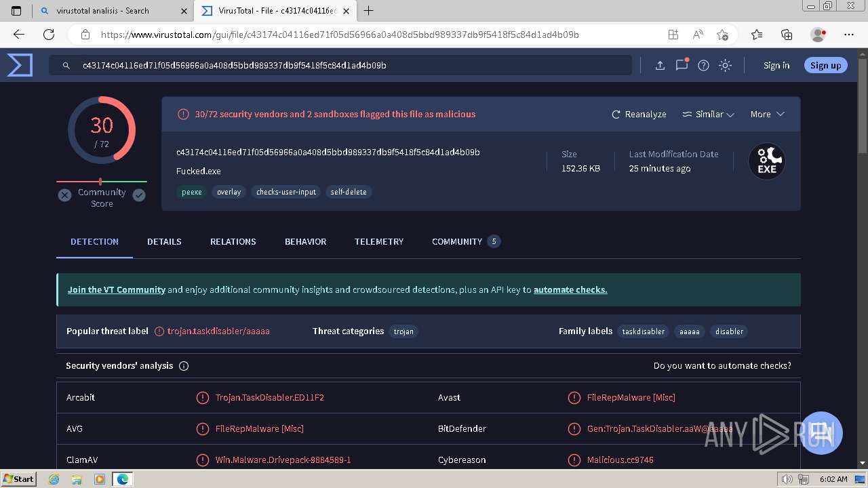The image size is (868, 488).
Task: Open browser Collections icon
Action: [x=787, y=35]
